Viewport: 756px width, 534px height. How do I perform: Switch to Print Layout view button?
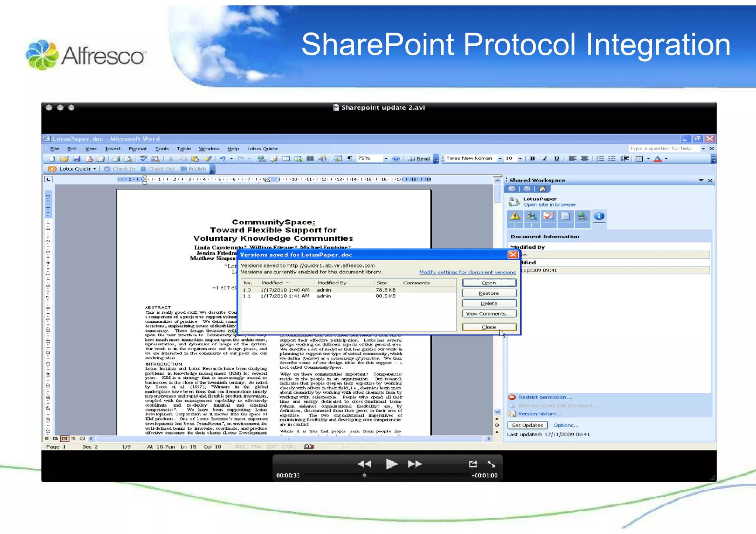coord(65,439)
